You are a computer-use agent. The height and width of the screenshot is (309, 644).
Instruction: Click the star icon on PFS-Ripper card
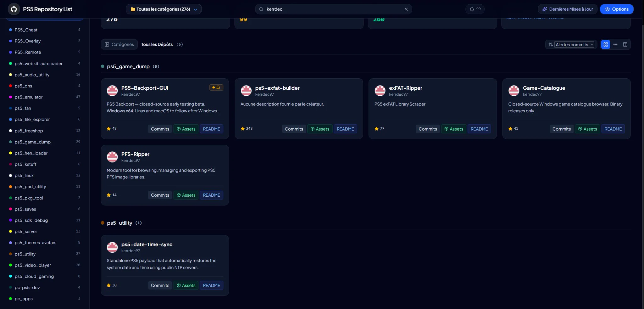click(x=109, y=195)
